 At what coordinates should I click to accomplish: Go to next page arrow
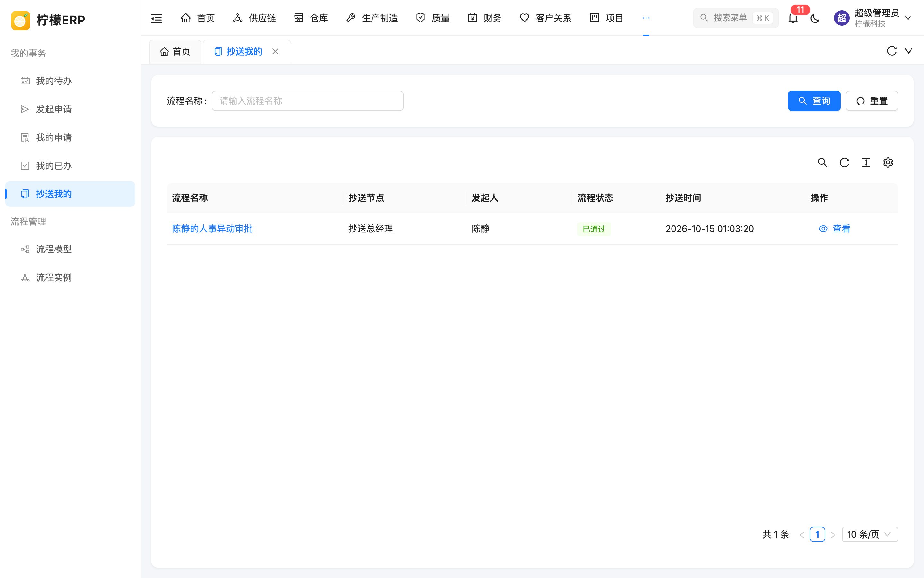click(833, 534)
